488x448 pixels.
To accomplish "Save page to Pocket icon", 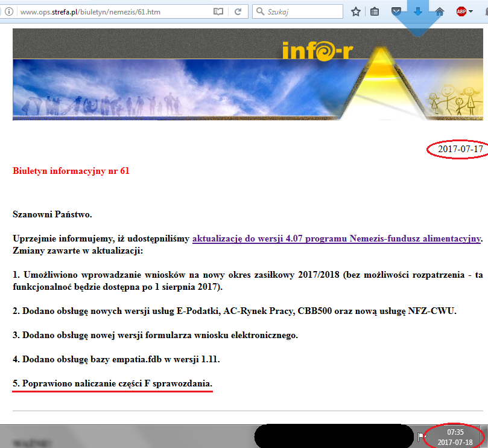I will click(396, 12).
